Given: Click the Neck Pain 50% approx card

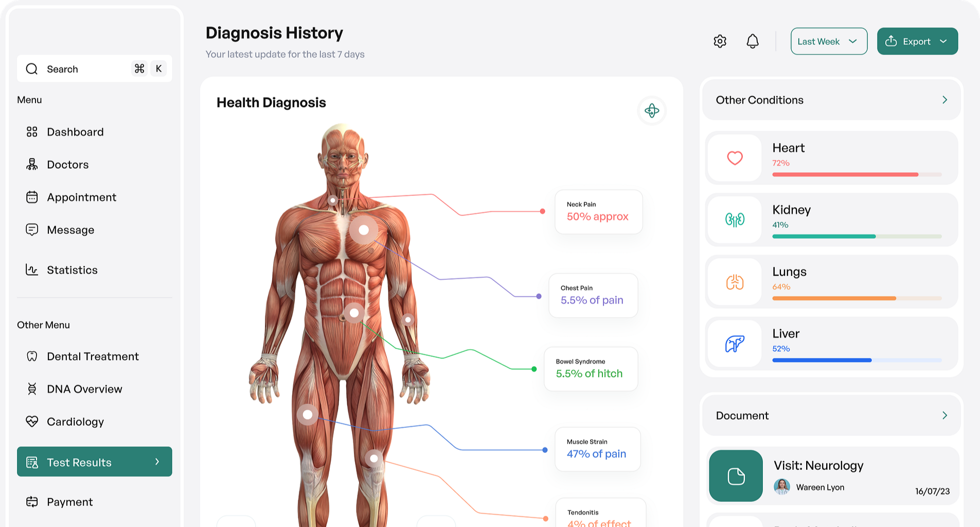Looking at the screenshot, I should tap(598, 212).
